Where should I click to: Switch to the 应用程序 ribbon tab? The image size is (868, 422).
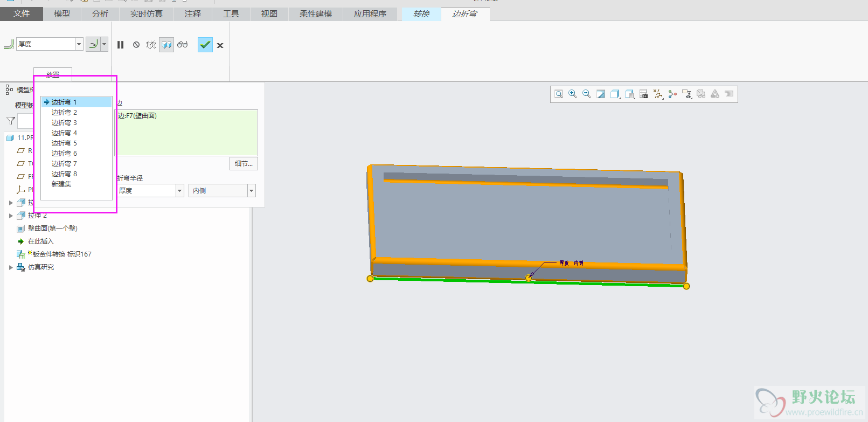pyautogui.click(x=370, y=14)
